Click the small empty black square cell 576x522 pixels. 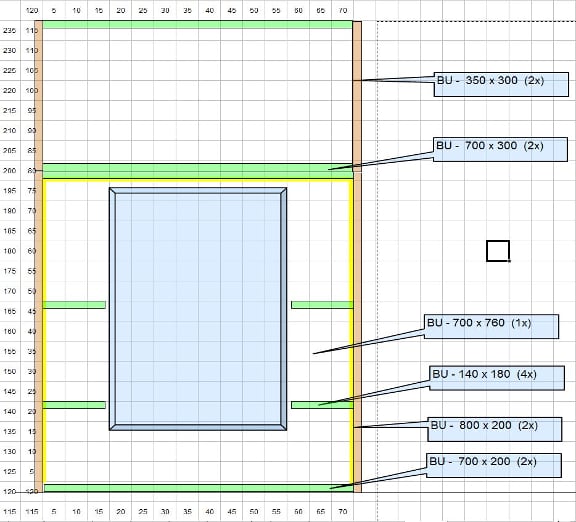click(498, 251)
